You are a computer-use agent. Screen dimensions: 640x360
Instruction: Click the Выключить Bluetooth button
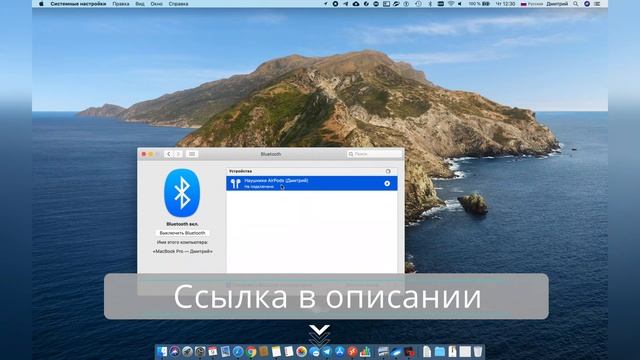[x=182, y=233]
